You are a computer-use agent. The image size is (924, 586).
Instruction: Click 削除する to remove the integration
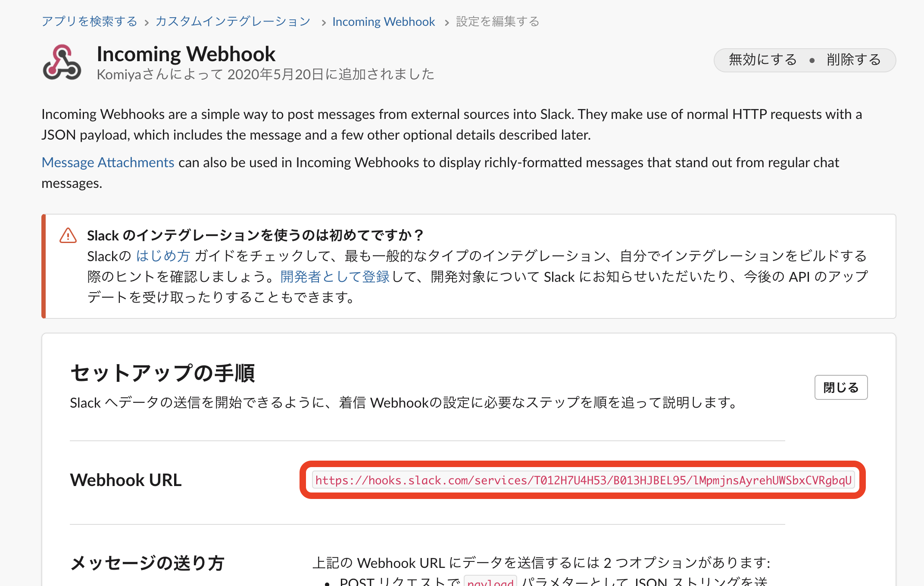(x=854, y=60)
